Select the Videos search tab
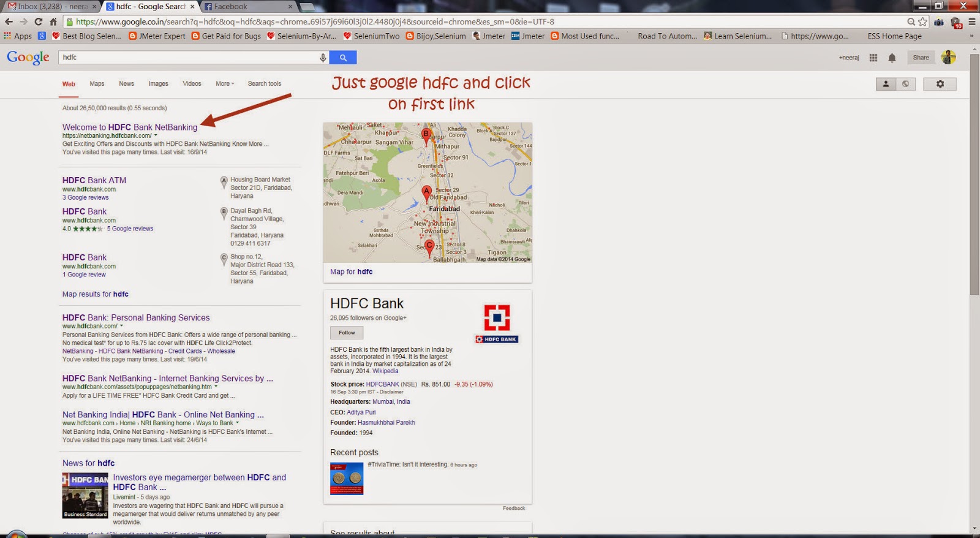Image resolution: width=980 pixels, height=538 pixels. [192, 84]
